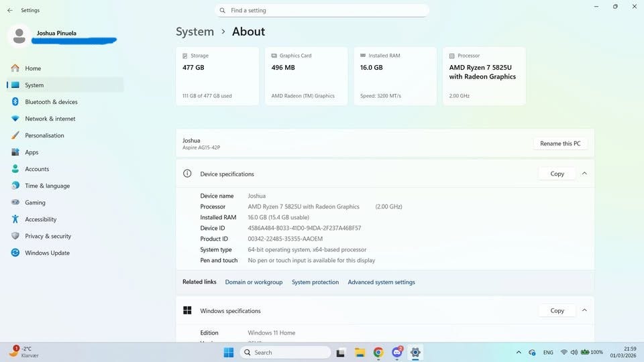
Task: Open System protection link
Action: tap(315, 282)
